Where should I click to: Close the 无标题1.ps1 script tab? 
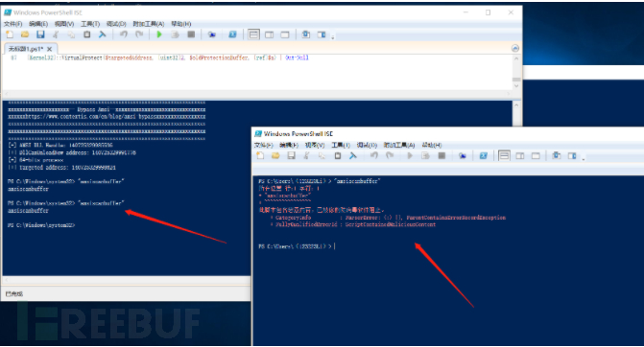pos(49,49)
